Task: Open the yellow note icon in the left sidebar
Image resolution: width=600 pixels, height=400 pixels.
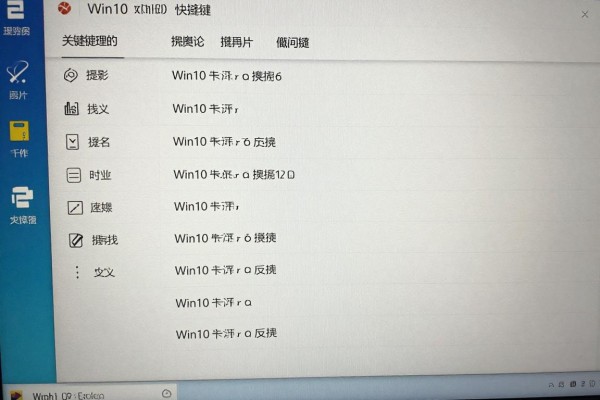Action: pos(20,131)
